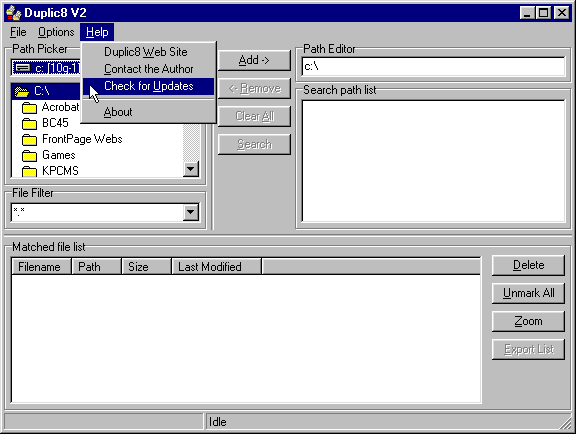Click the KPCMS folder icon
The width and height of the screenshot is (576, 434).
click(x=29, y=171)
